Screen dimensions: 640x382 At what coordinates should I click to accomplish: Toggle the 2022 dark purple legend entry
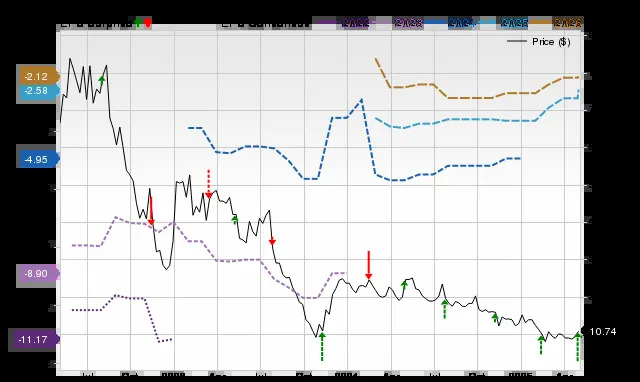point(345,22)
